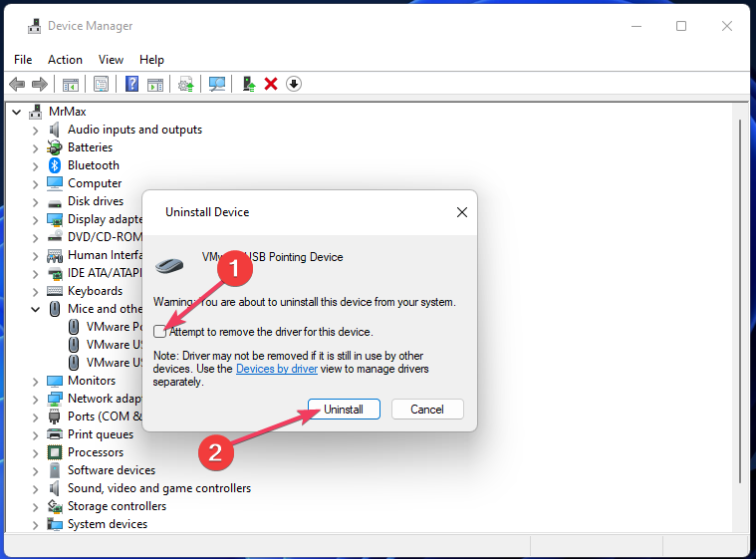Collapse the MrMax root node
This screenshot has width=756, height=559.
(x=16, y=113)
